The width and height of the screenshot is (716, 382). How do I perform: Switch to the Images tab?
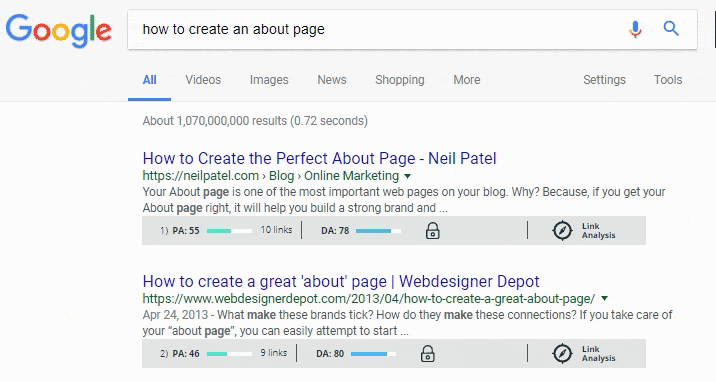269,80
